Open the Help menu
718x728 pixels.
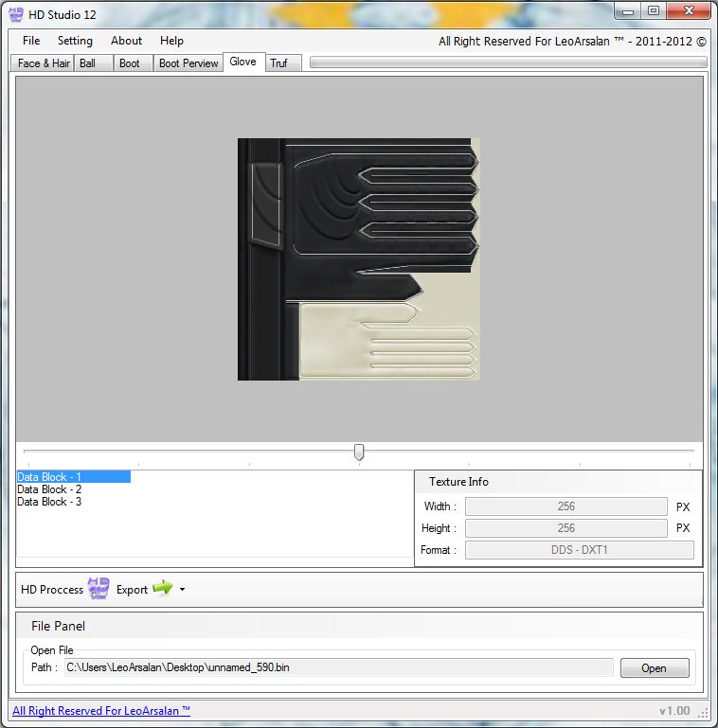click(x=171, y=41)
